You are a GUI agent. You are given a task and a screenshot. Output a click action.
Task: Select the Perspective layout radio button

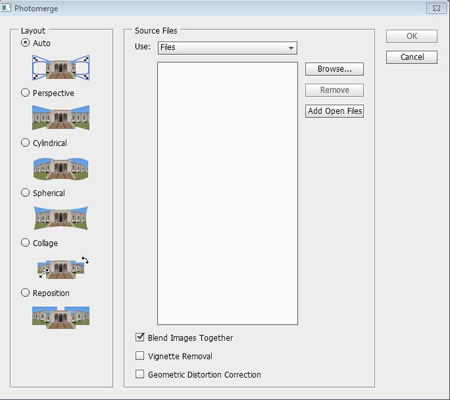(x=25, y=92)
